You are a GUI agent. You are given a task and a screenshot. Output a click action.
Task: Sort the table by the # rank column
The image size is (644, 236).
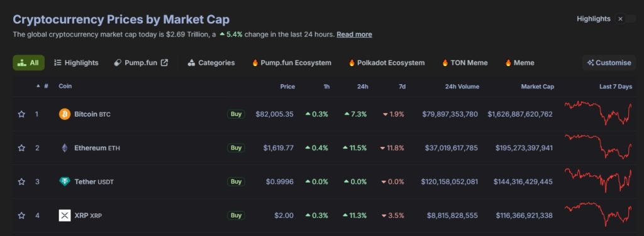tap(43, 87)
